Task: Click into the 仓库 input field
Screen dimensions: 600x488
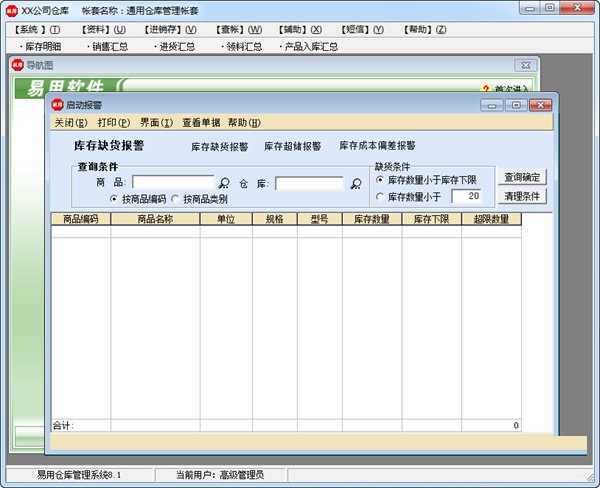Action: [309, 183]
